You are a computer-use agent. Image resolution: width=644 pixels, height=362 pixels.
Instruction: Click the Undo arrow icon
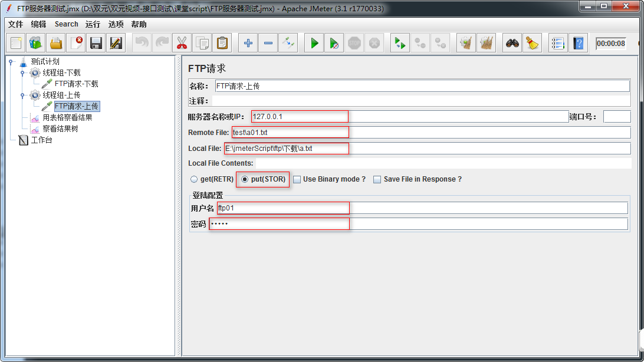click(142, 43)
